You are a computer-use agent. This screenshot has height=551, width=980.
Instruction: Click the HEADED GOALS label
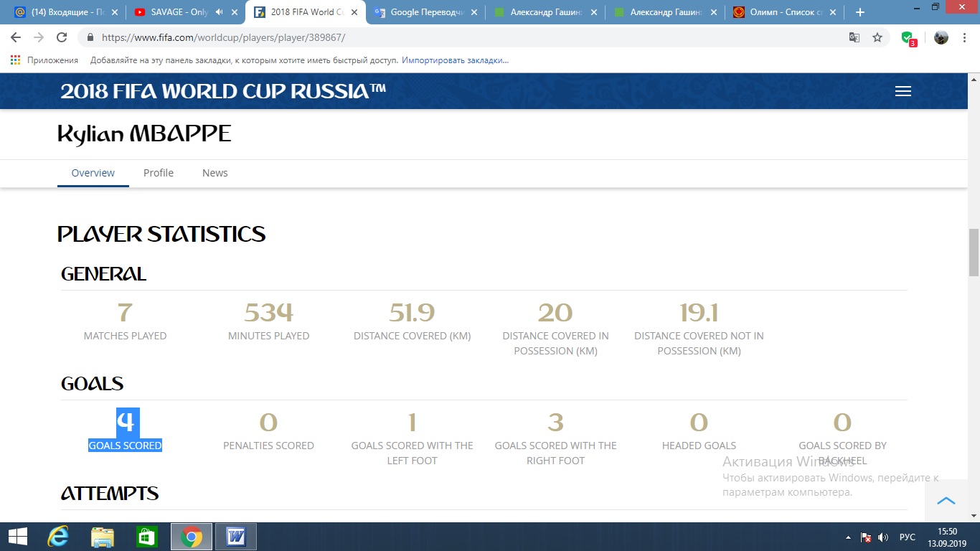pos(699,446)
